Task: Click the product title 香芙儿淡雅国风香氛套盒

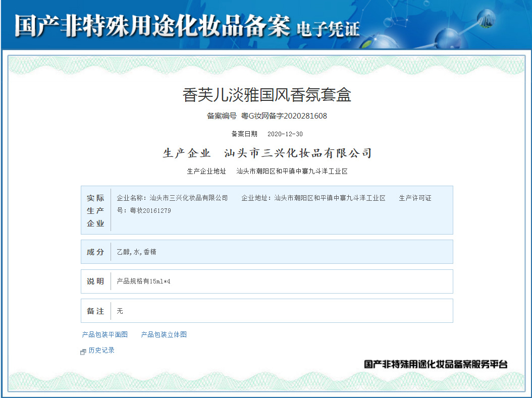Action: coord(266,94)
